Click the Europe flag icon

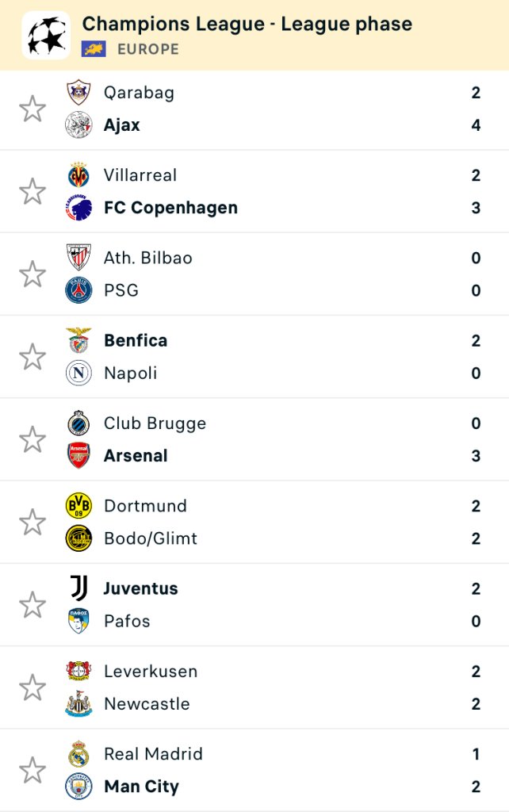click(x=94, y=49)
